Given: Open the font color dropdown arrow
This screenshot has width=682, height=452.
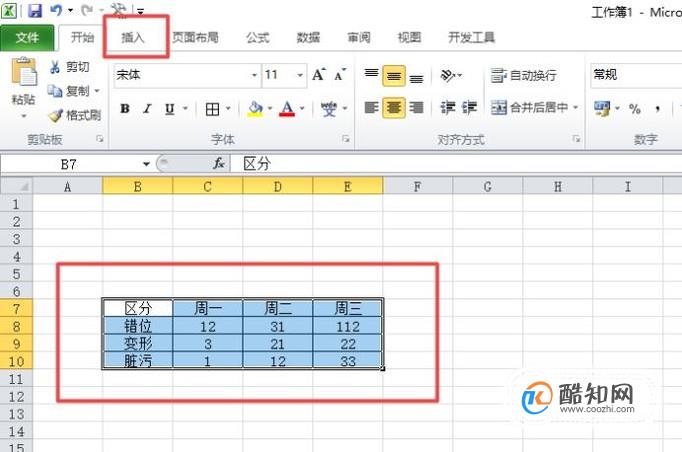Looking at the screenshot, I should pos(302,109).
